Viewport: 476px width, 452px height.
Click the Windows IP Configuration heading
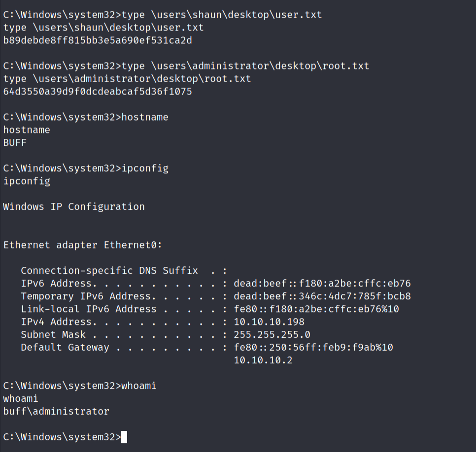pyautogui.click(x=74, y=207)
